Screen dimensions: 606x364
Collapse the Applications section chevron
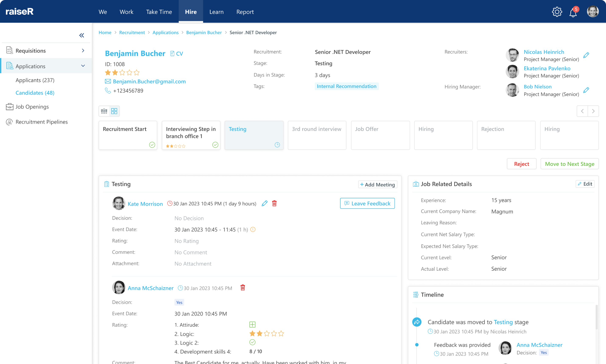pos(83,66)
